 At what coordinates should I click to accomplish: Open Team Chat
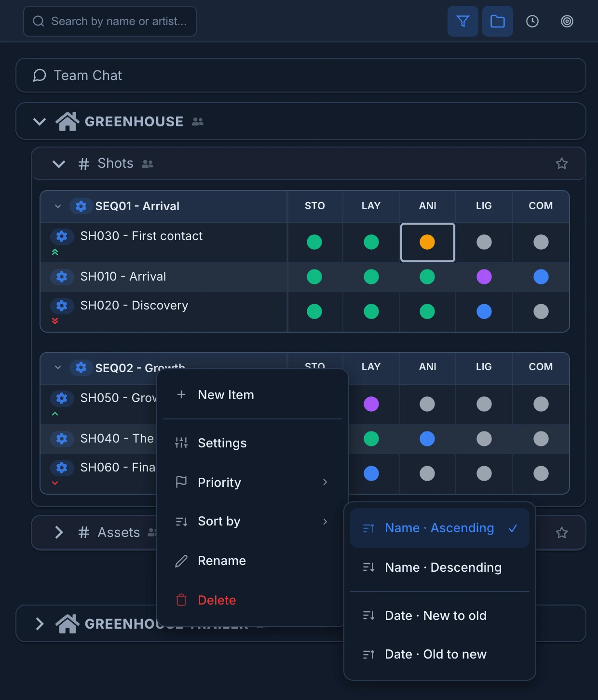click(301, 75)
